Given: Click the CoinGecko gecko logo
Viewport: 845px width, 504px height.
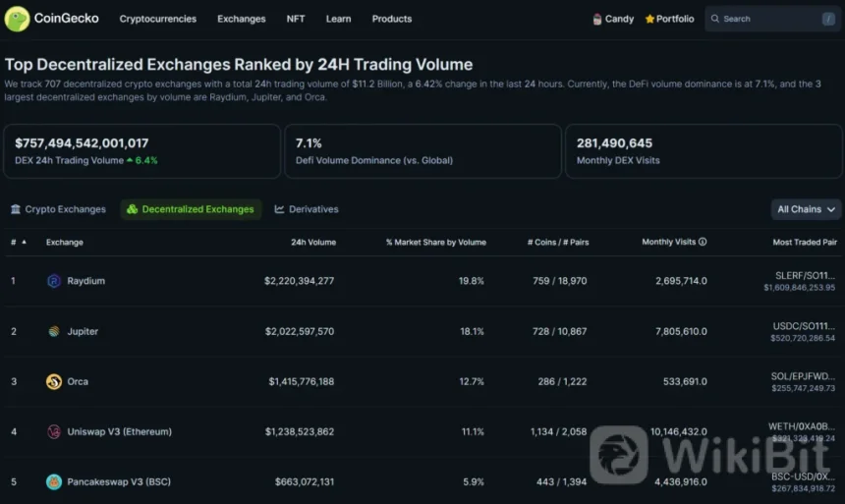Looking at the screenshot, I should pyautogui.click(x=17, y=19).
